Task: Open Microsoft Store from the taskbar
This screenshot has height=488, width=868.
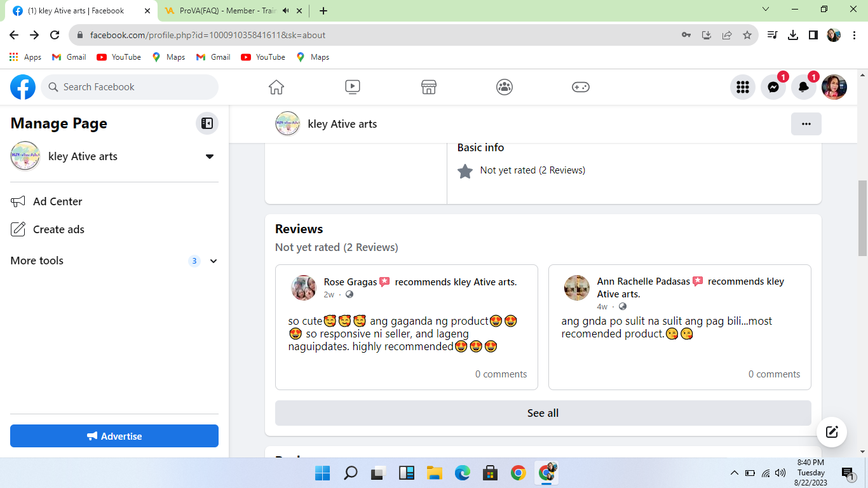Action: 491,473
